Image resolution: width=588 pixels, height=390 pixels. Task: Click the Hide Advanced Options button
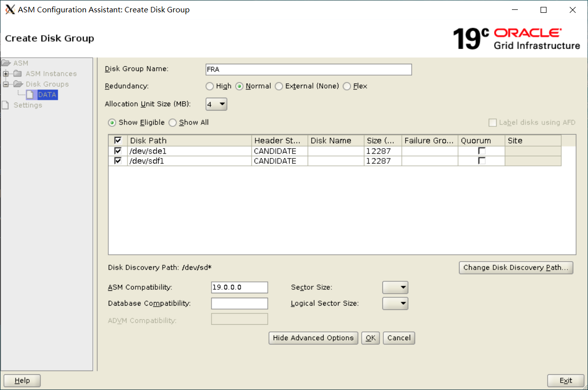coord(313,338)
